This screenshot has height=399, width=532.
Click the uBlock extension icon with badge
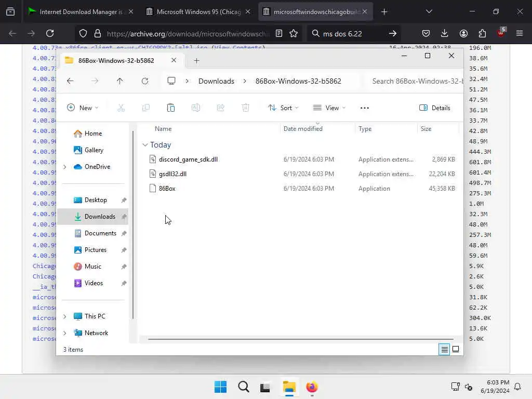coord(501,33)
